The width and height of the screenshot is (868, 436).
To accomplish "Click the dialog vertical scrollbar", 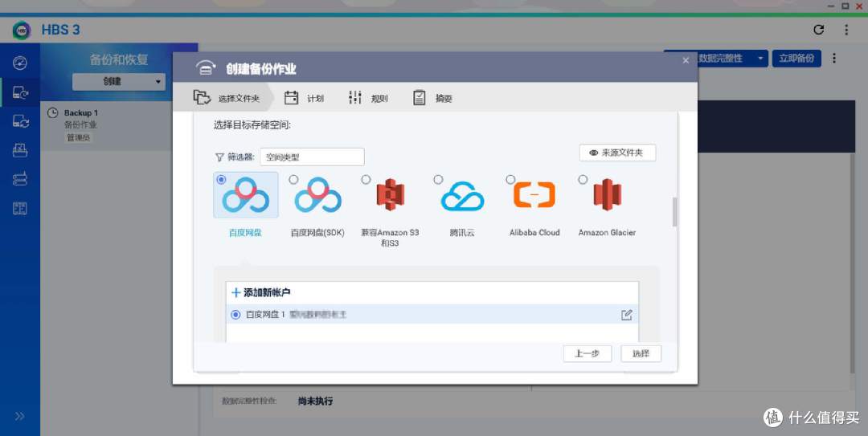I will click(x=674, y=212).
